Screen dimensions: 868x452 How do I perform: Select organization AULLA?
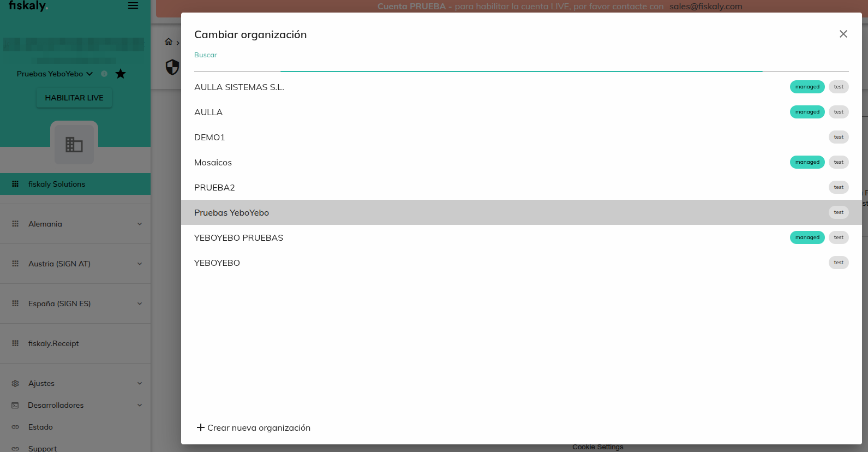522,112
